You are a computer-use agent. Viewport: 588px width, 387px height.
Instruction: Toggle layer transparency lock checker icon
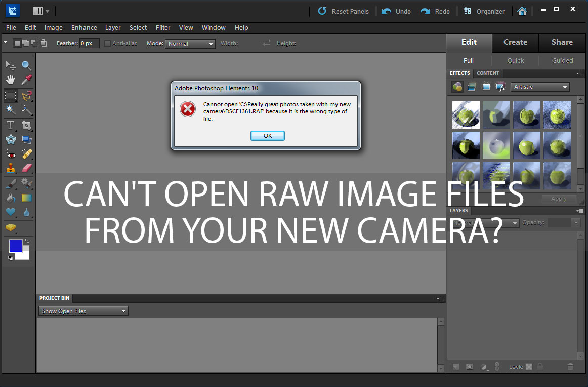529,367
